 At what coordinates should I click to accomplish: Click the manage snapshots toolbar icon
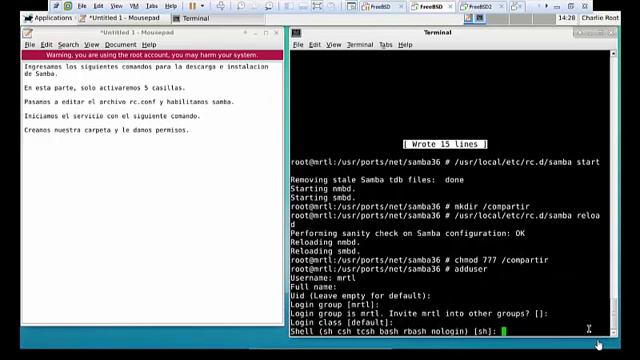[x=269, y=6]
